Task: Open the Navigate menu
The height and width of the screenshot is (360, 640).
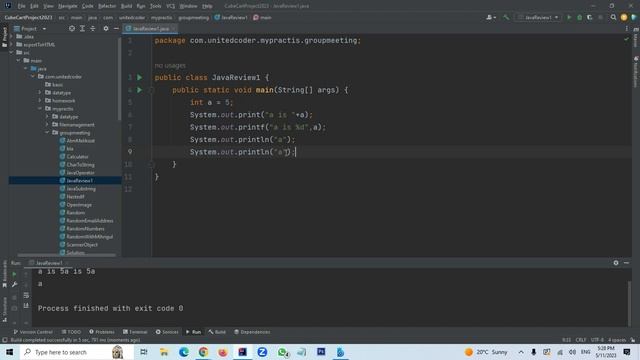Action: (68, 6)
